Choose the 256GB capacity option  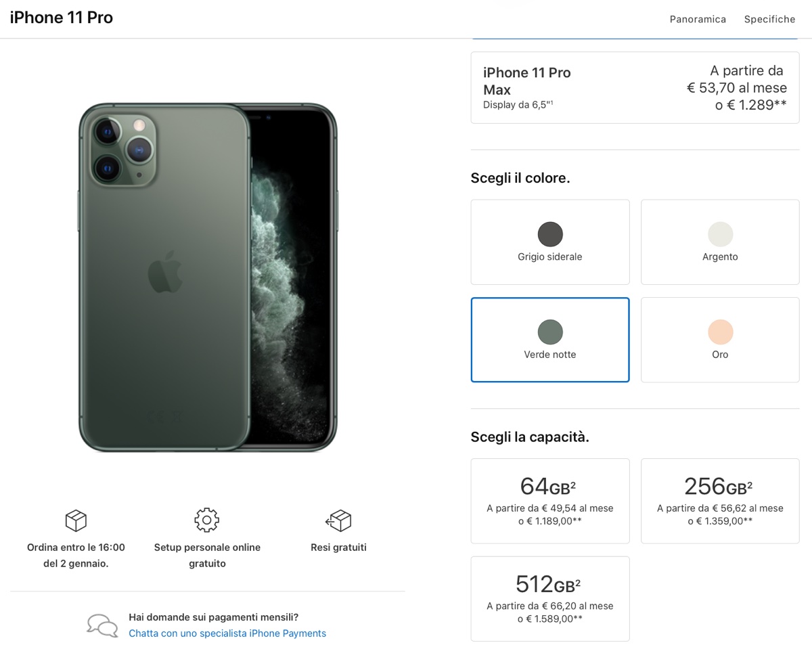(x=720, y=501)
